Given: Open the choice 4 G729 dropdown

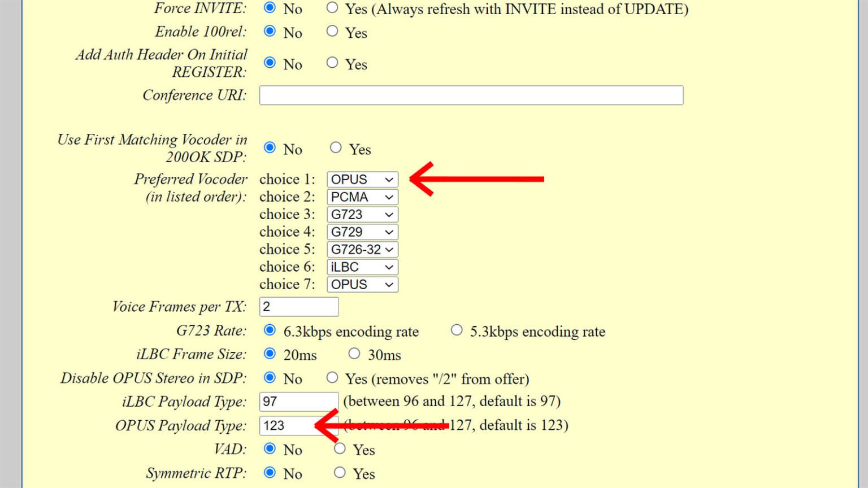Looking at the screenshot, I should click(x=362, y=232).
